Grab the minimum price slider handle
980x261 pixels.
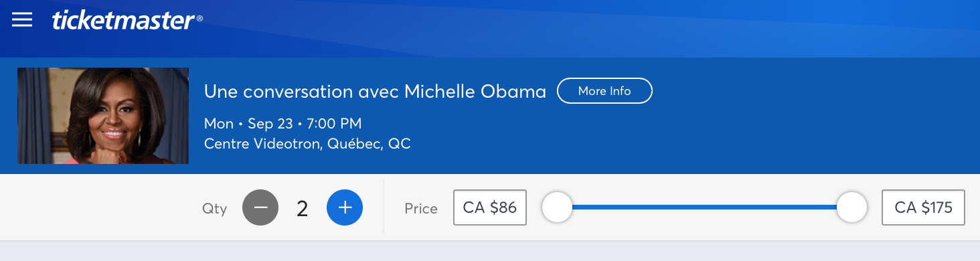coord(557,207)
